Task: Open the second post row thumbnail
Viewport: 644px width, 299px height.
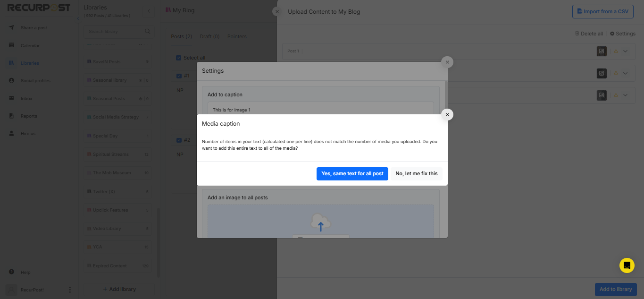Action: pyautogui.click(x=602, y=73)
